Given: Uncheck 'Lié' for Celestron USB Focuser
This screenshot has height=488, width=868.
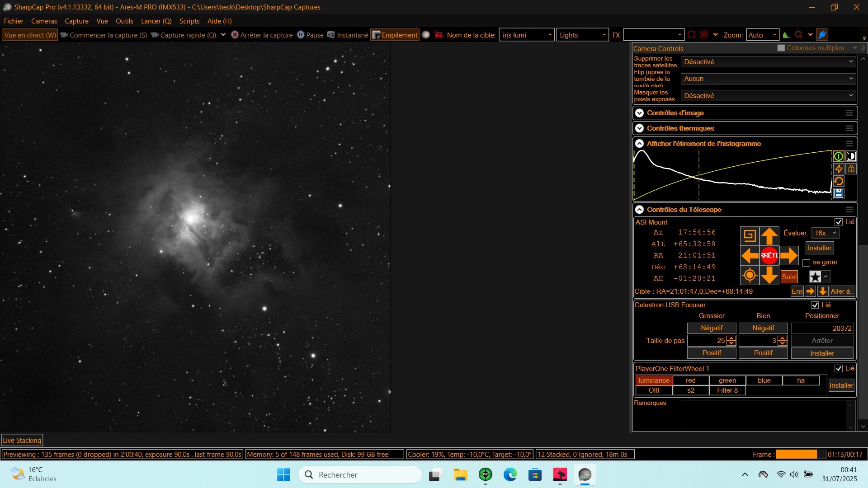Looking at the screenshot, I should point(815,305).
